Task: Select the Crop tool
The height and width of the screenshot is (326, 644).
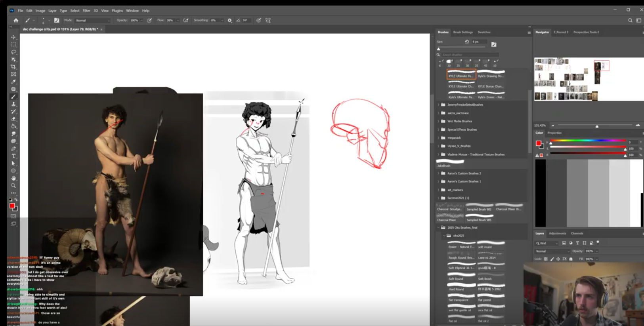Action: 13,67
